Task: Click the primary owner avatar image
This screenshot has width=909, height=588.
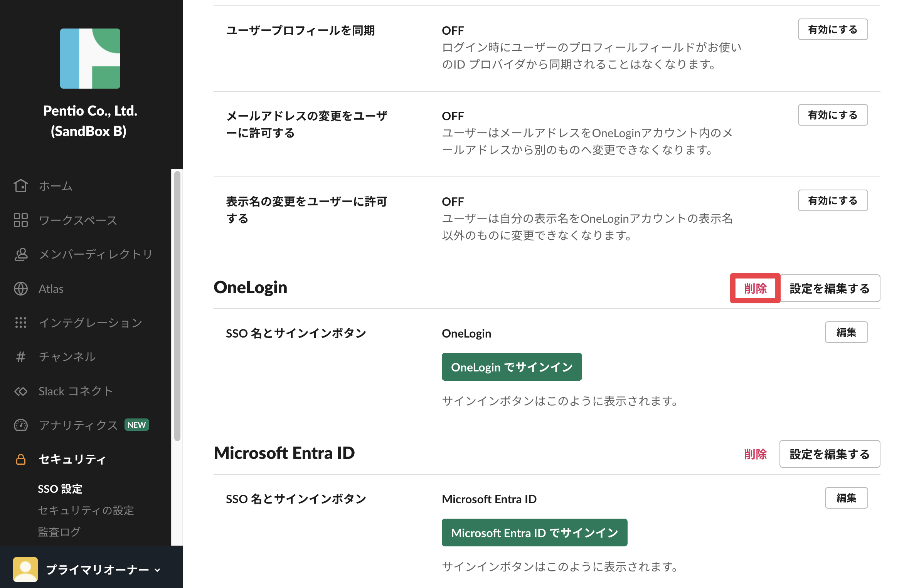Action: [x=25, y=569]
